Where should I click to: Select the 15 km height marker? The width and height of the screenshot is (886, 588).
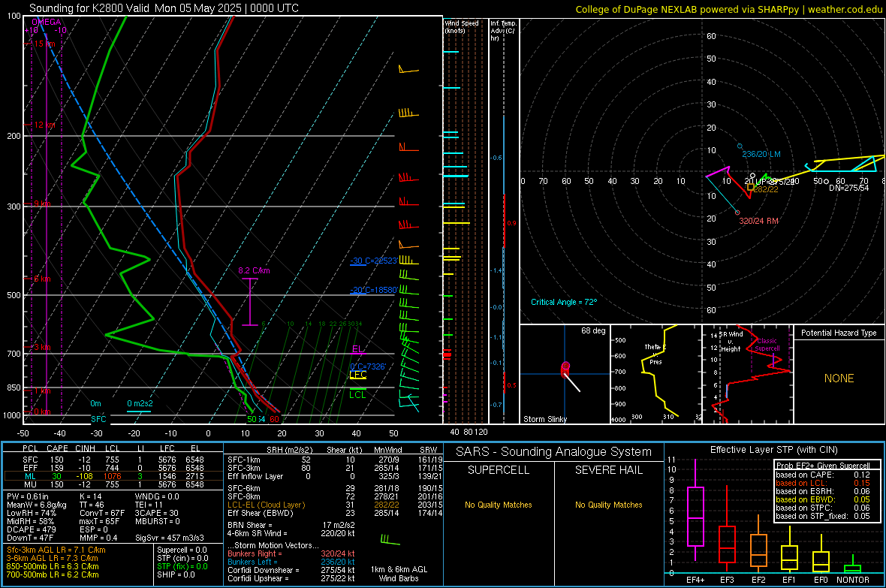pyautogui.click(x=44, y=44)
